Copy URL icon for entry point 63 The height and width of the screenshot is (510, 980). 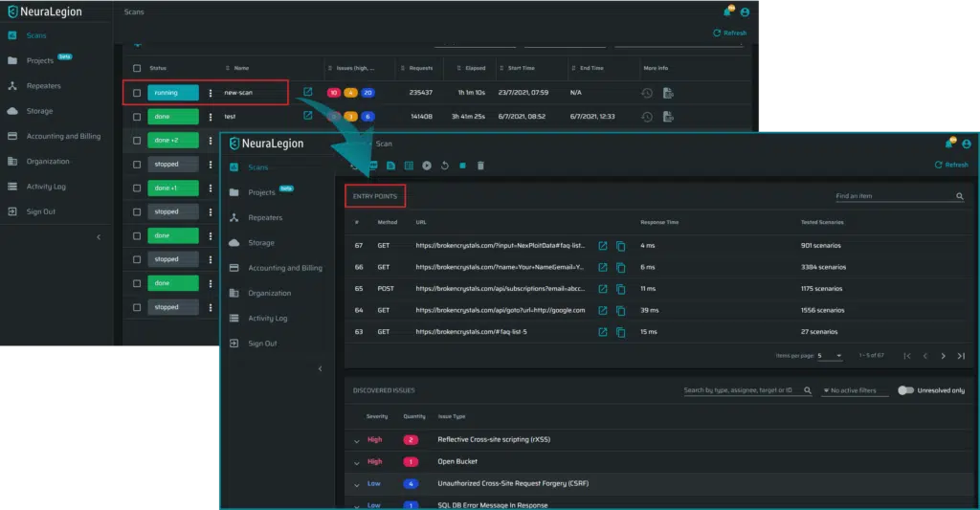620,332
